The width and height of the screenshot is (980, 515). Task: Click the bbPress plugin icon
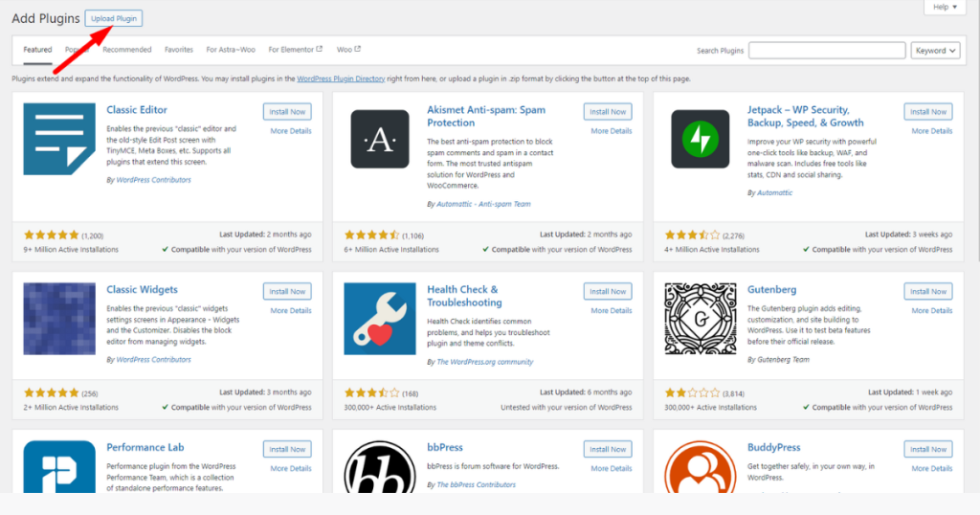[380, 467]
